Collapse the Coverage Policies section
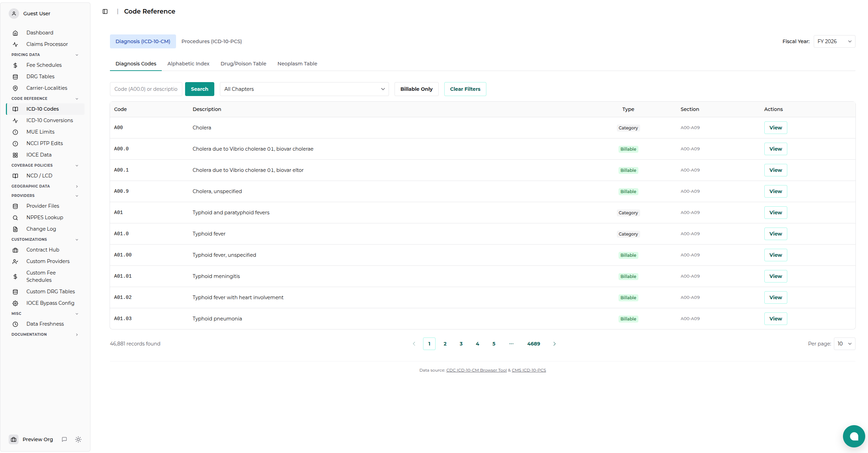 pos(45,165)
